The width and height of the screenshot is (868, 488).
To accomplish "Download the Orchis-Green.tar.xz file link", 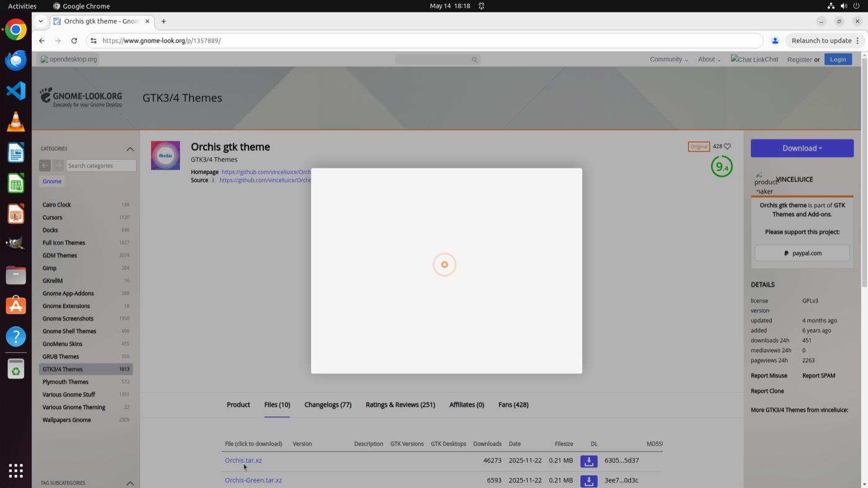I will click(253, 481).
